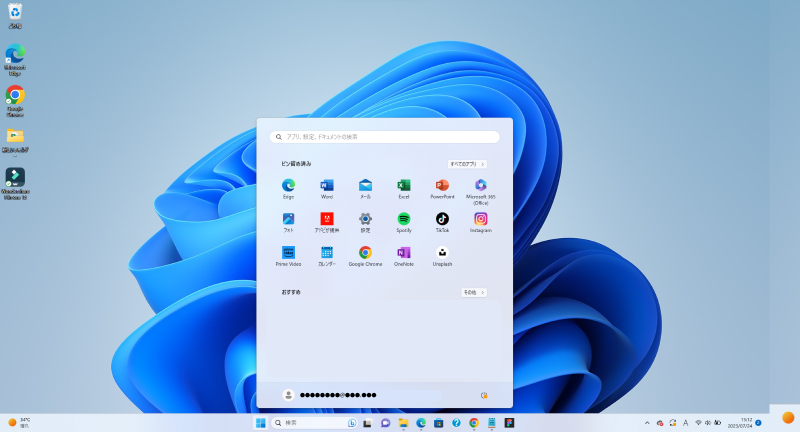Click the OneDrive tray icon with red badge
The image size is (800, 432).
(660, 423)
